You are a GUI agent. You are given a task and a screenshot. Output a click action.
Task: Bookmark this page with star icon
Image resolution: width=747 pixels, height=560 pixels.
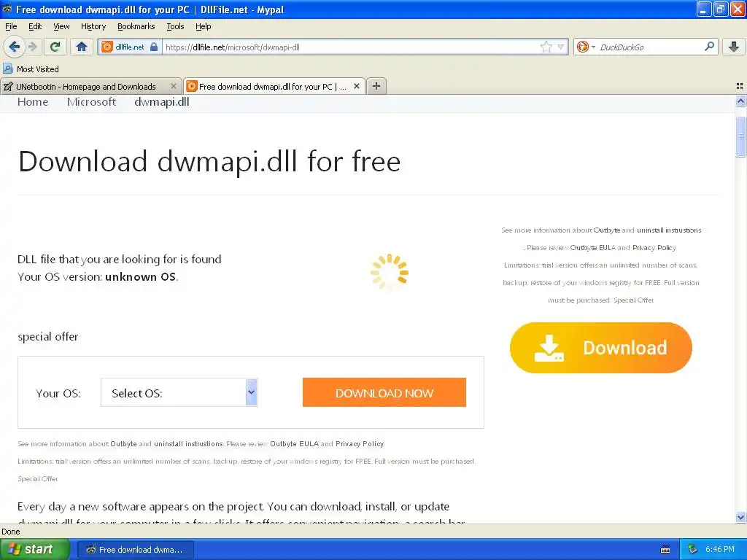pyautogui.click(x=546, y=47)
